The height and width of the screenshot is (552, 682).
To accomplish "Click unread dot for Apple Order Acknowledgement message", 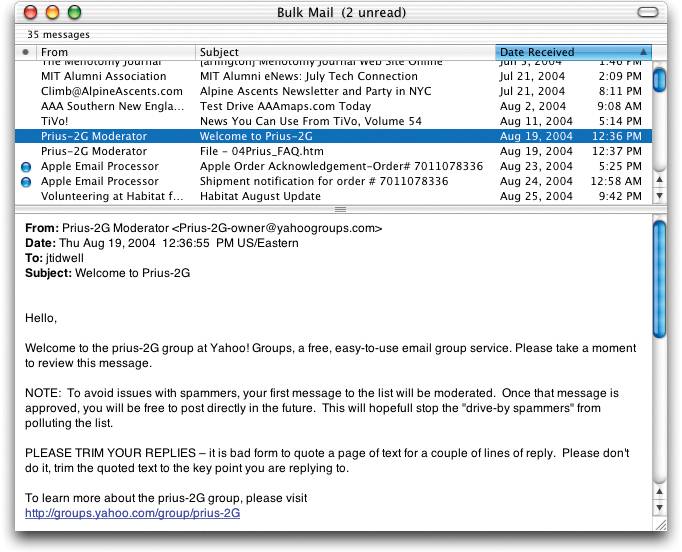I will point(26,166).
